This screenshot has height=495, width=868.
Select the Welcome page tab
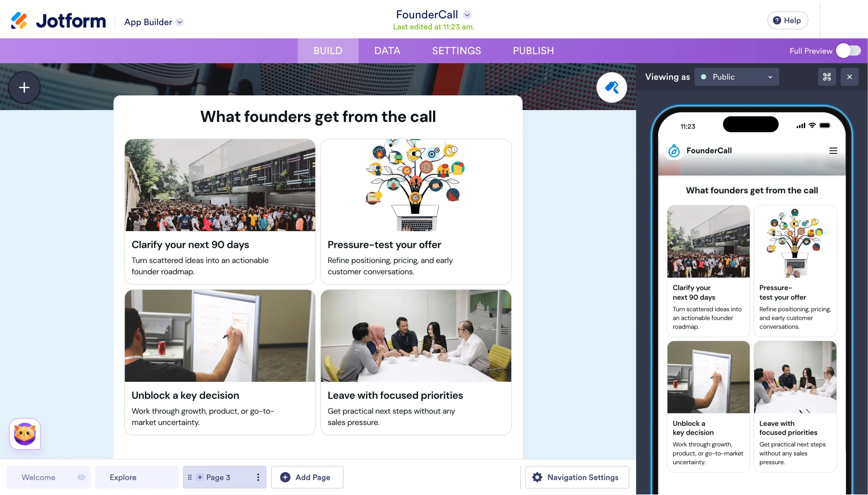(48, 477)
